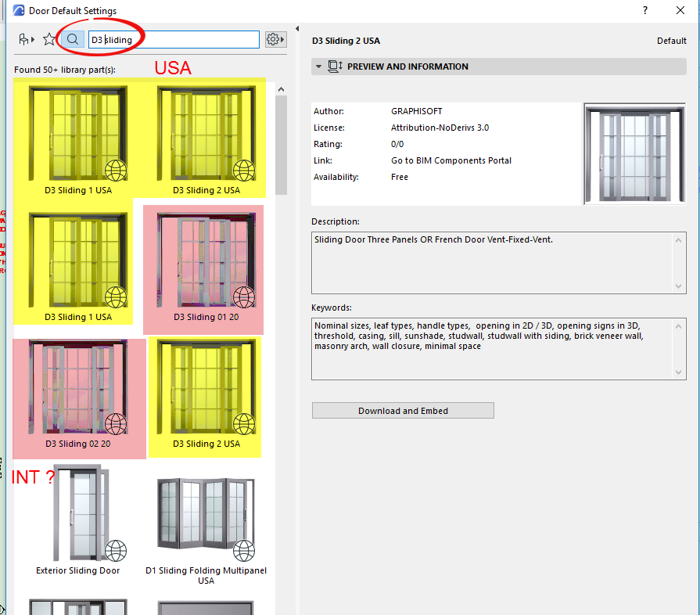Image resolution: width=700 pixels, height=615 pixels.
Task: Click the Preview and Information panel icon
Action: coord(335,66)
